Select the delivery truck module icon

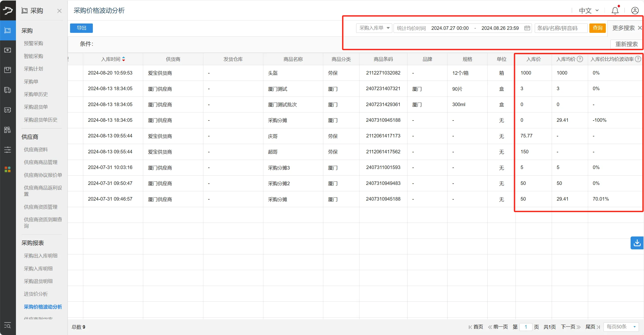coord(8,90)
